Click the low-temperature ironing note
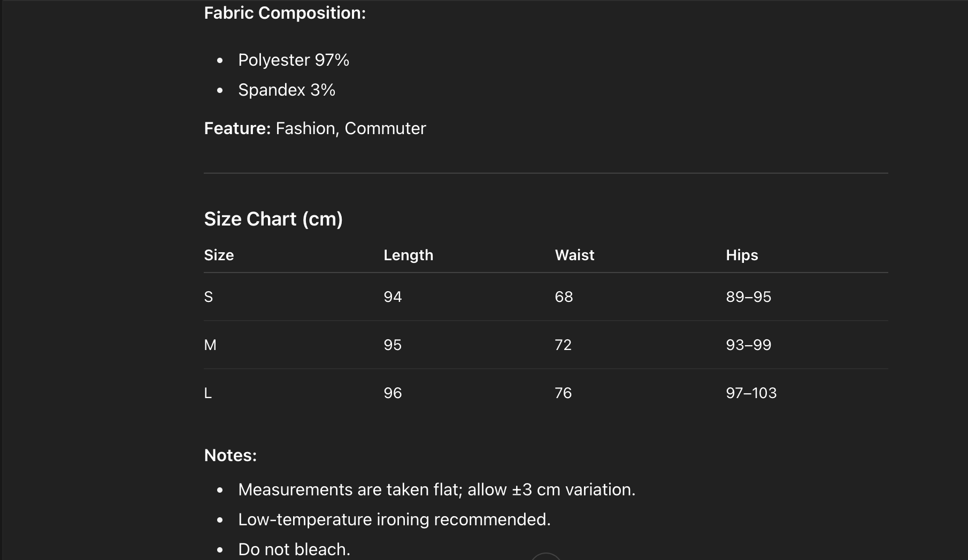This screenshot has width=968, height=560. [394, 519]
